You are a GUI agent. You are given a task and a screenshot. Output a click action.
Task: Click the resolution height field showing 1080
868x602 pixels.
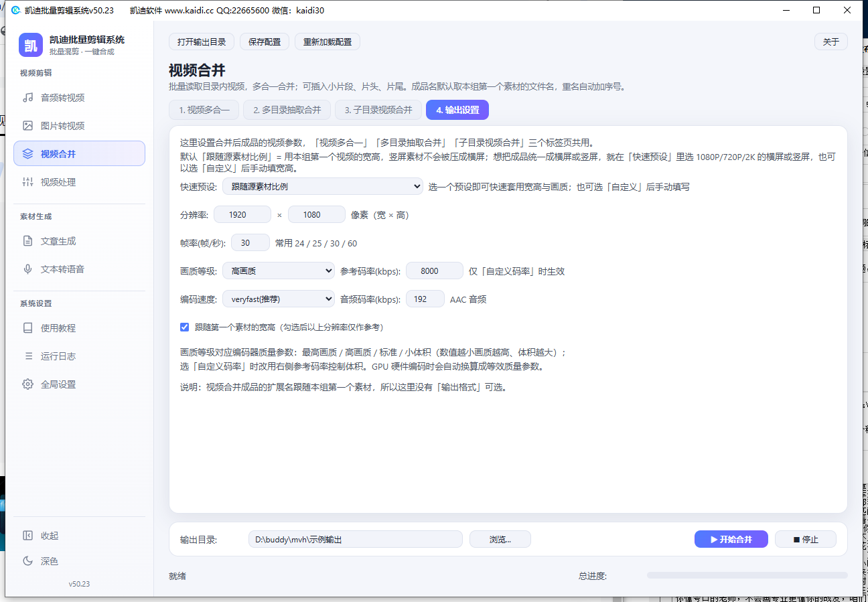pos(317,214)
